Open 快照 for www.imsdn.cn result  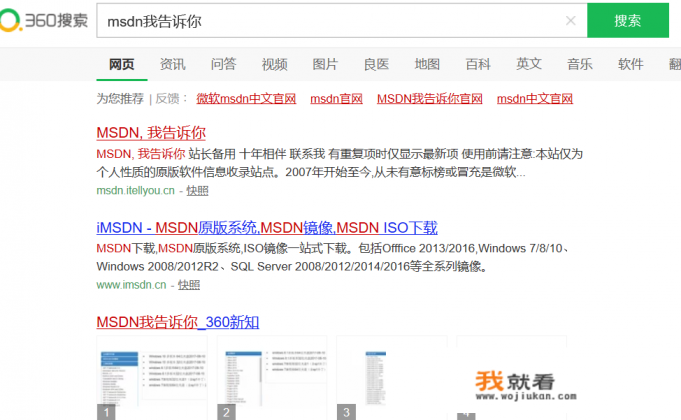189,285
